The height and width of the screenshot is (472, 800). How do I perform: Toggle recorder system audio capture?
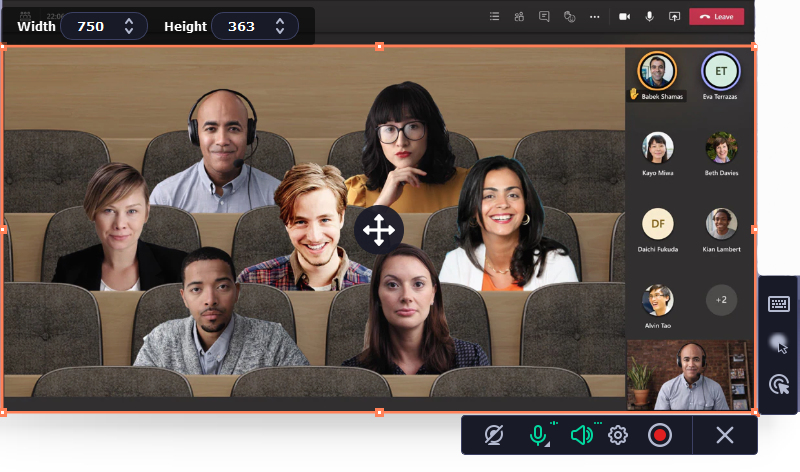tap(581, 435)
